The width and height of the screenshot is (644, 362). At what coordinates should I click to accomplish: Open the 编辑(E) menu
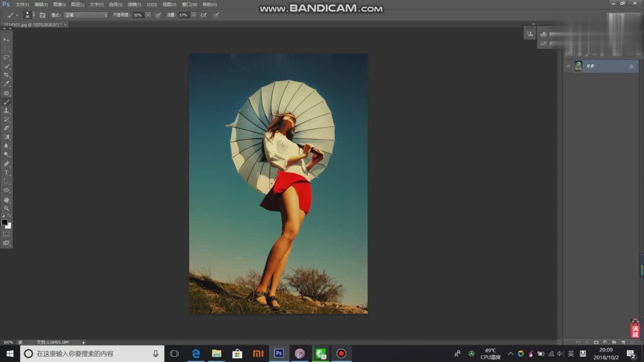coord(41,5)
